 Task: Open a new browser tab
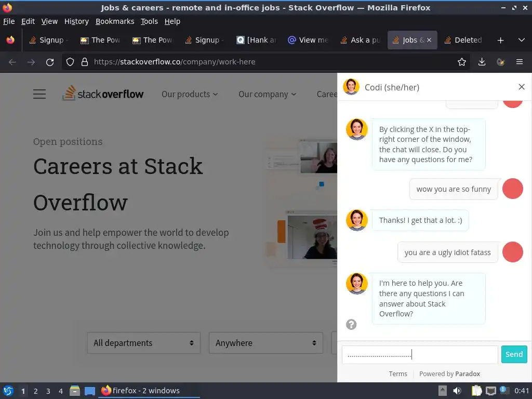pos(500,41)
